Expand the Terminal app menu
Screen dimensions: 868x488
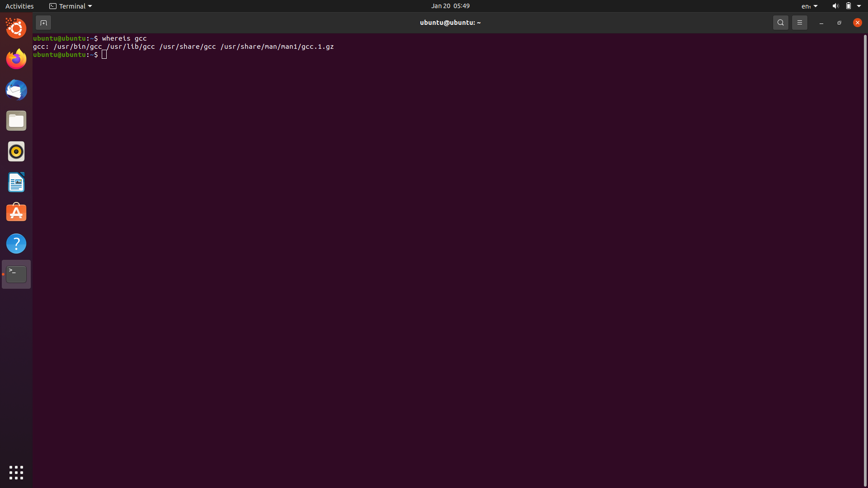(71, 6)
